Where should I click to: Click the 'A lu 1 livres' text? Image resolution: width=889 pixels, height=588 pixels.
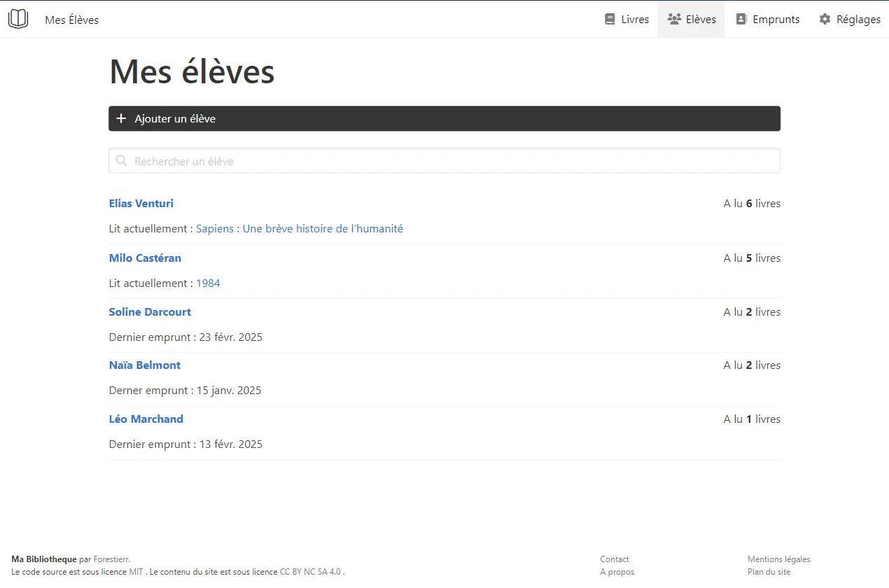point(752,419)
